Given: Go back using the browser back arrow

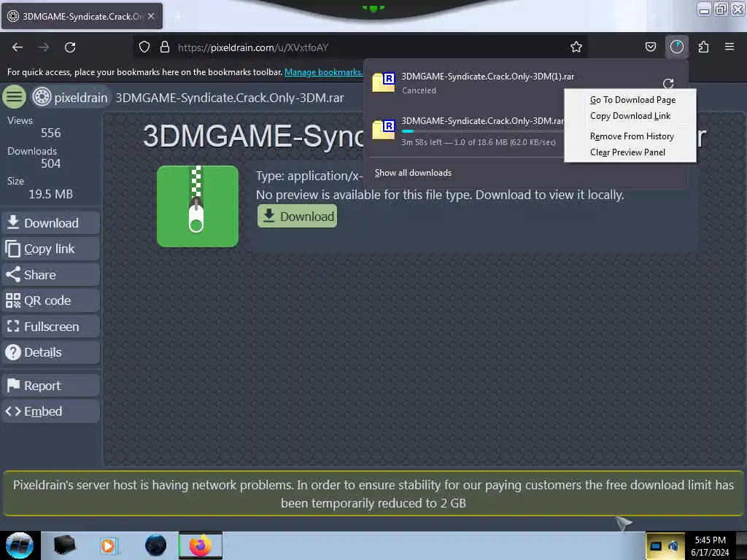Looking at the screenshot, I should click(x=18, y=47).
